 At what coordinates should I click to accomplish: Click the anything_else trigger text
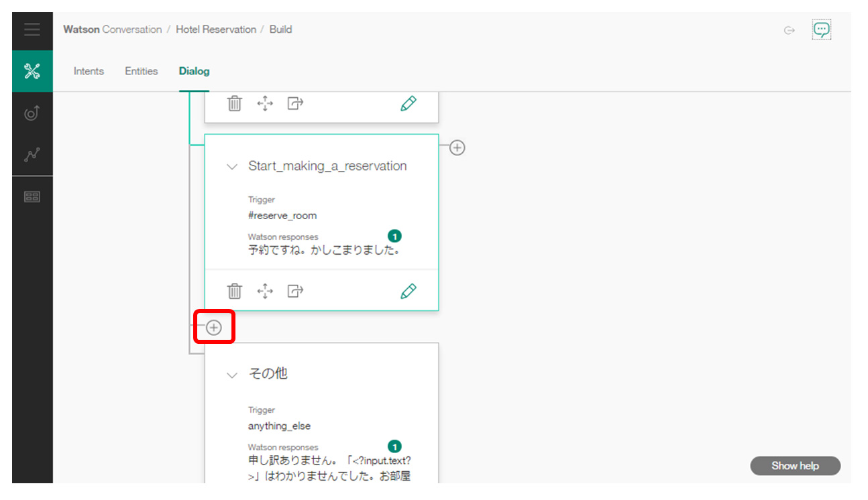pos(279,426)
